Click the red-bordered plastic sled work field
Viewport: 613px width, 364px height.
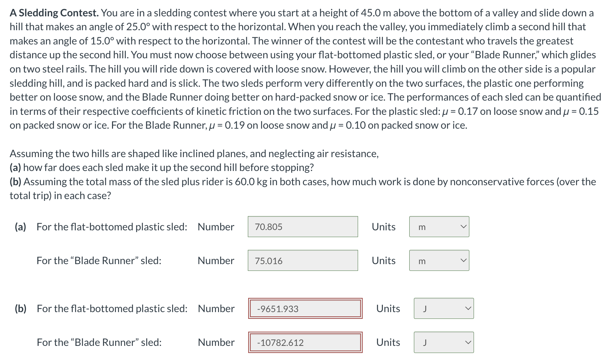point(305,309)
